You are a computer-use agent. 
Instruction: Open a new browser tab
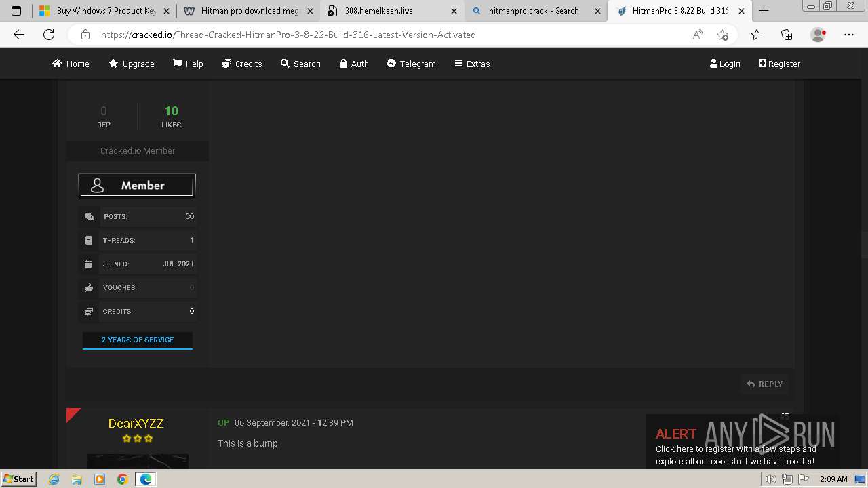(x=764, y=11)
